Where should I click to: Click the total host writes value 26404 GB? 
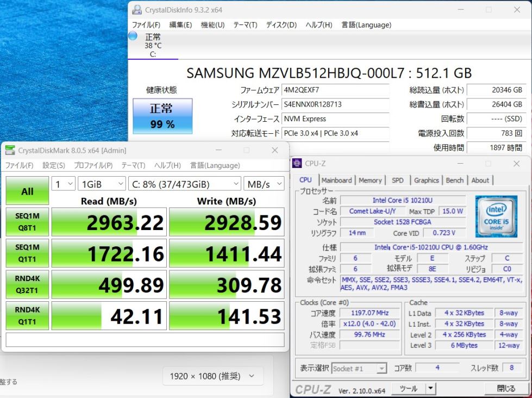[496, 104]
